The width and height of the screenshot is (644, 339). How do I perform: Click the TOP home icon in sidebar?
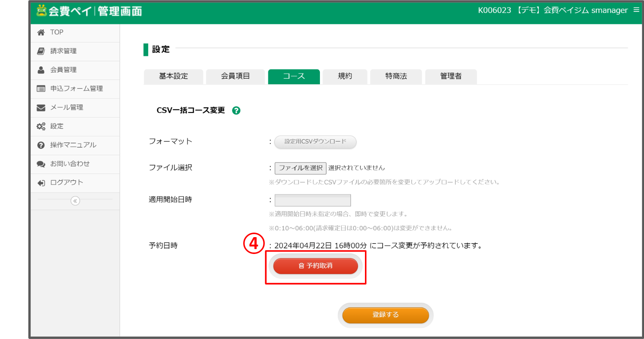click(41, 32)
